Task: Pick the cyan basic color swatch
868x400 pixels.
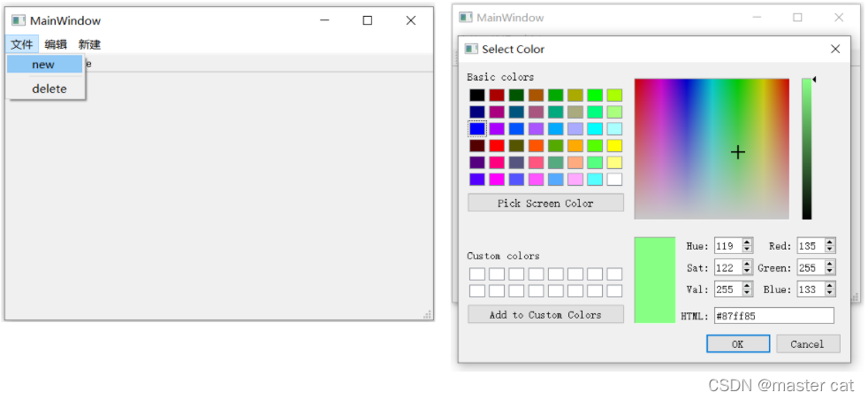Action: [595, 128]
